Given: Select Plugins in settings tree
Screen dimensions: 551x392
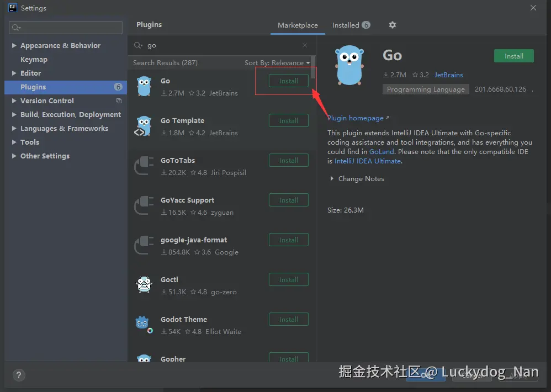Looking at the screenshot, I should pyautogui.click(x=66, y=87).
